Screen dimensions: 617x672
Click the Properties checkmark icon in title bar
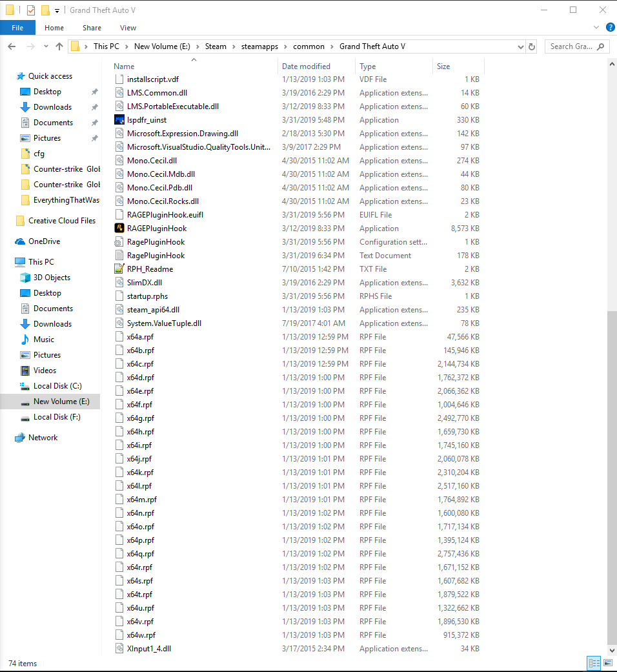coord(31,10)
